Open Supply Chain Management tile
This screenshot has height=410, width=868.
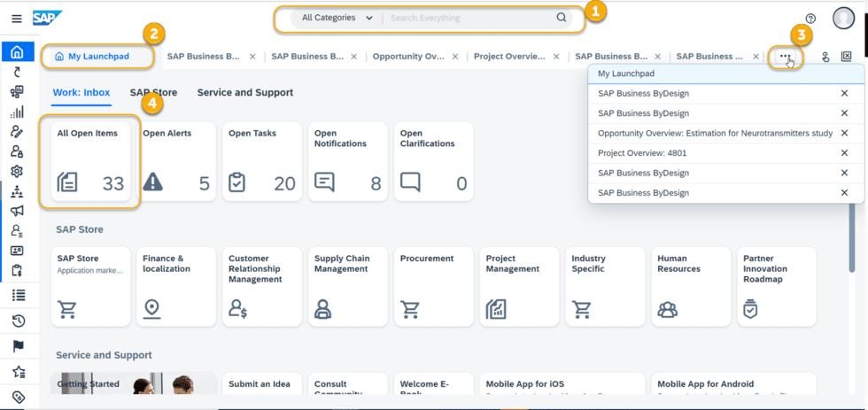click(348, 287)
